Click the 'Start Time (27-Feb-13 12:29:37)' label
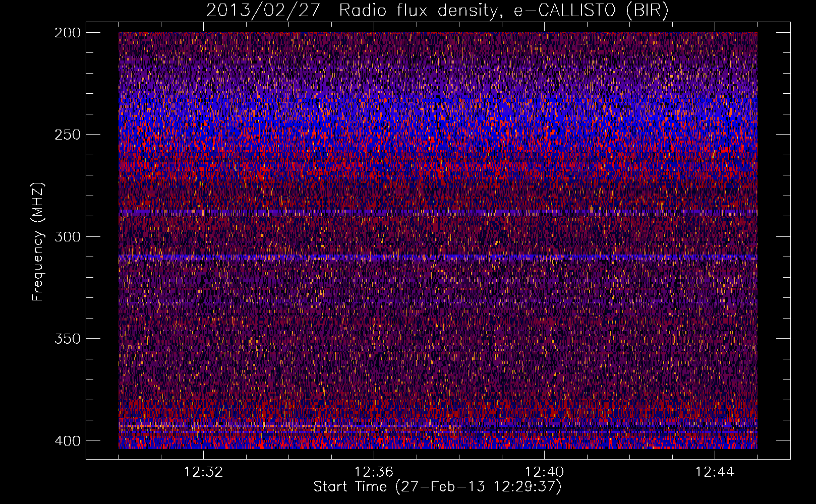This screenshot has height=504, width=816. 437,487
